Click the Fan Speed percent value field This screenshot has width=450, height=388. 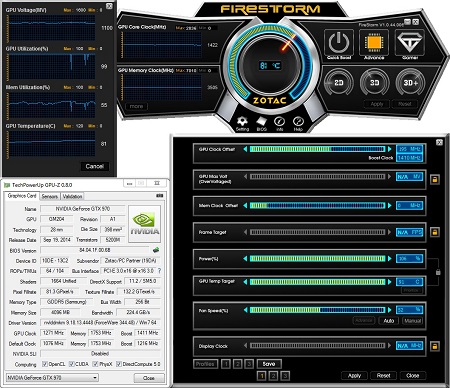[x=409, y=310]
